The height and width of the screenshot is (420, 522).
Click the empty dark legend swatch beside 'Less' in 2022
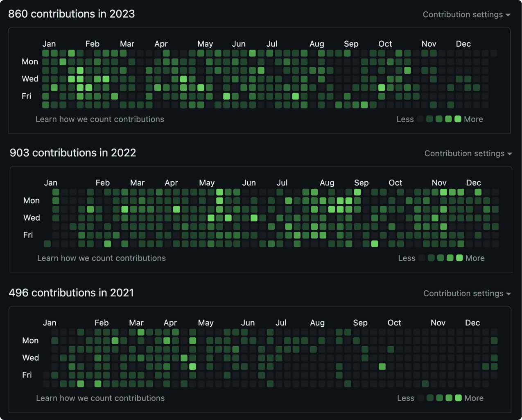click(x=422, y=258)
